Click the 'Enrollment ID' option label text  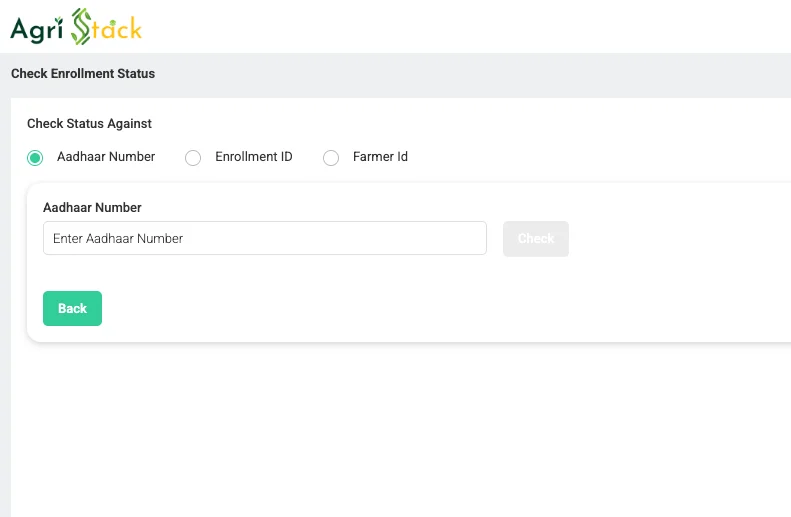click(x=254, y=157)
